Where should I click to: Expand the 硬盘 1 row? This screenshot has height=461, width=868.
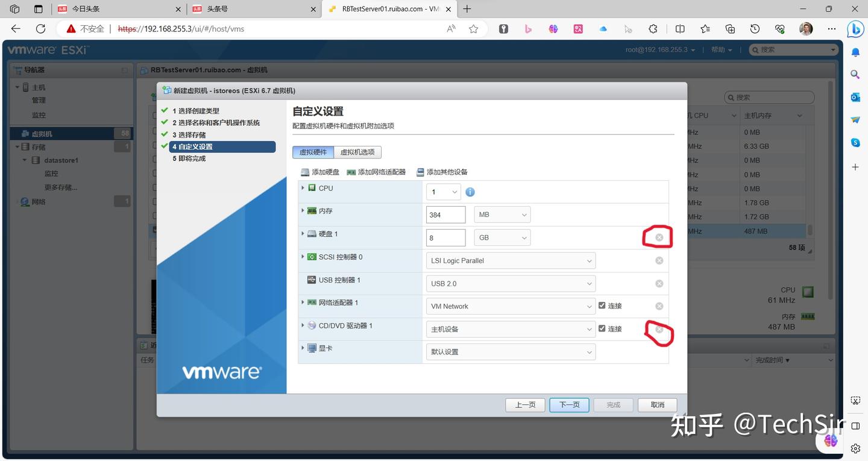(303, 234)
